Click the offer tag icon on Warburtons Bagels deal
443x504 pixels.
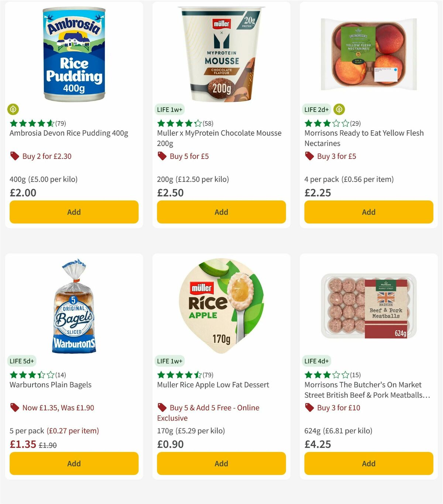14,408
